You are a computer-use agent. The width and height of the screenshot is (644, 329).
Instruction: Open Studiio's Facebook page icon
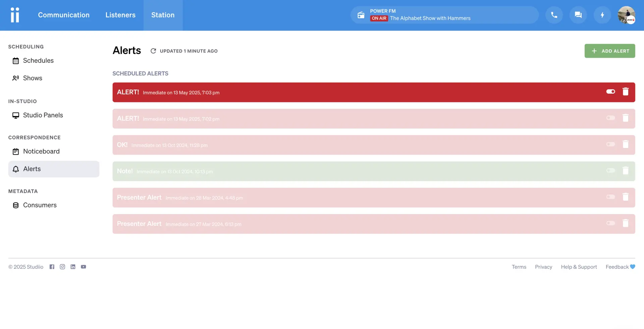tap(52, 267)
